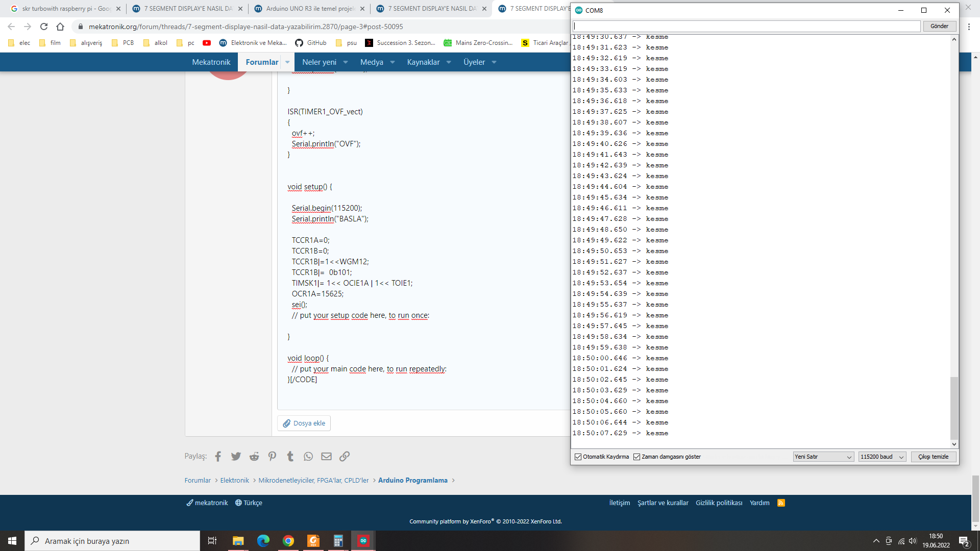Share post via WhatsApp icon

pos(308,457)
